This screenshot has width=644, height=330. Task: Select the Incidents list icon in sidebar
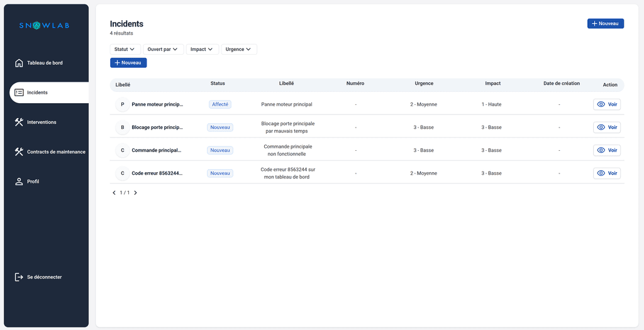point(19,93)
